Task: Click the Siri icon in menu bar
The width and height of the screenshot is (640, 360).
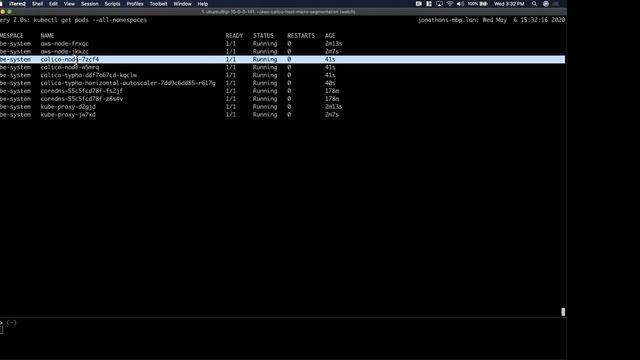Action: coord(546,4)
